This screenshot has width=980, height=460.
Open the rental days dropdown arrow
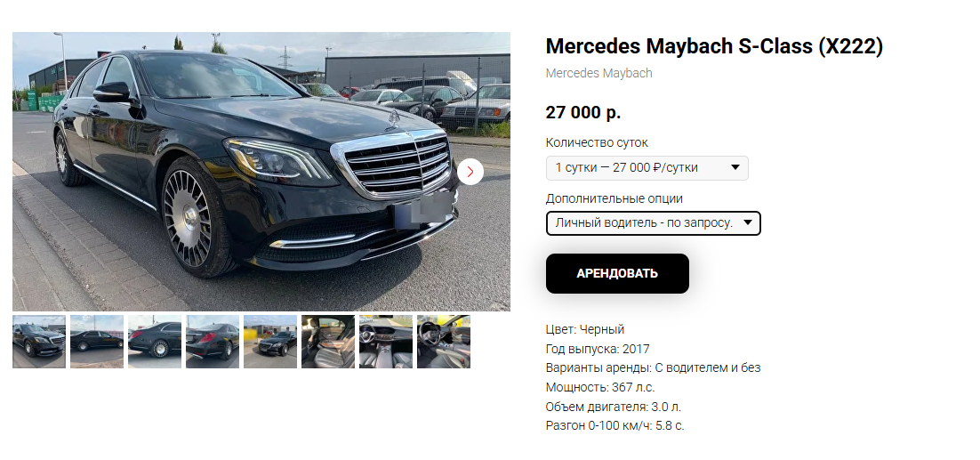coord(735,167)
